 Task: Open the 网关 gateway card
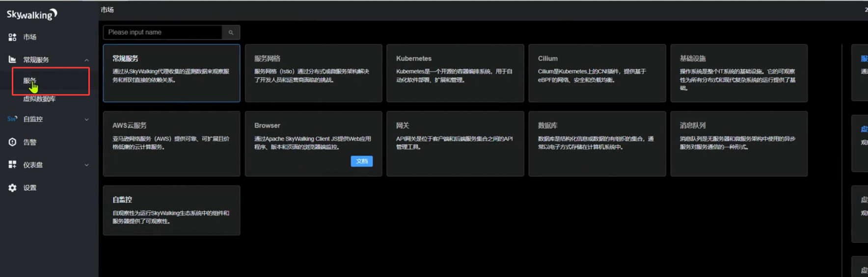point(455,144)
